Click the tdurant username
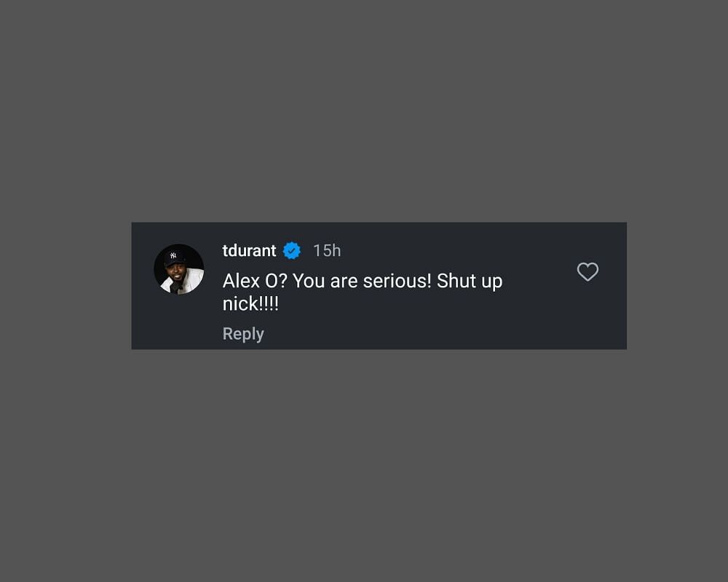This screenshot has width=728, height=582. point(249,250)
